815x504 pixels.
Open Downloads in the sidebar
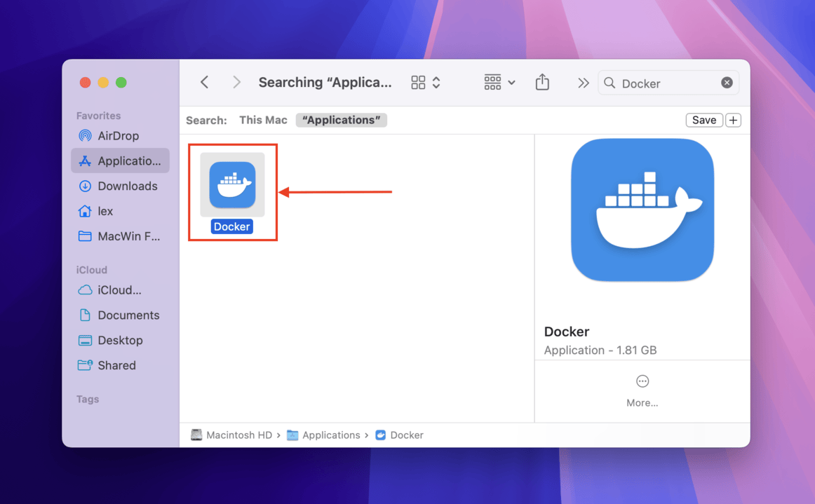point(120,186)
